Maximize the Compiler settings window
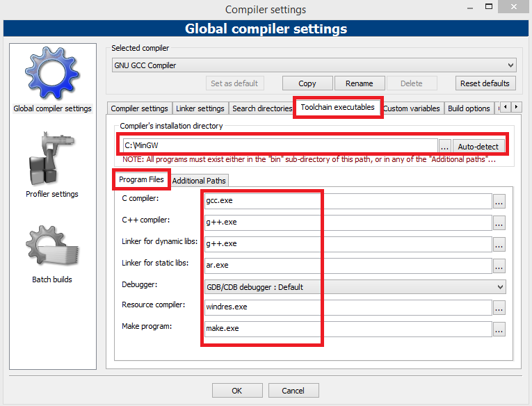Screen dimensions: 532x406 489,7
